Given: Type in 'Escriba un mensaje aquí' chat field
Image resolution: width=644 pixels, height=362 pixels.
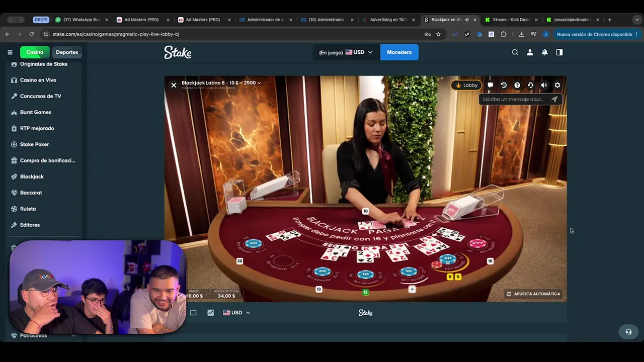Looking at the screenshot, I should point(513,99).
